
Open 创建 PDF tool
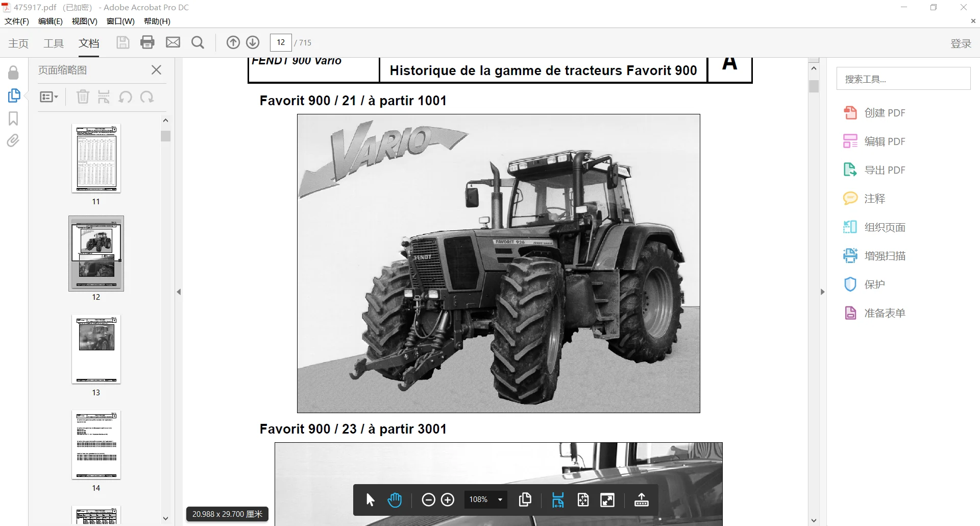point(874,113)
